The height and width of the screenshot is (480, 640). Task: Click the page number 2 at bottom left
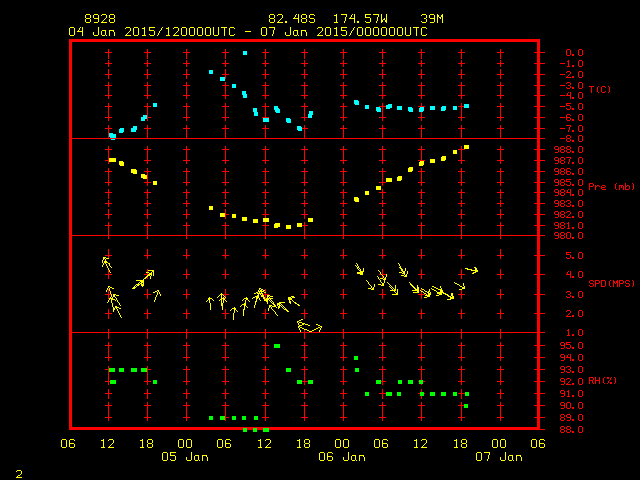pyautogui.click(x=19, y=474)
